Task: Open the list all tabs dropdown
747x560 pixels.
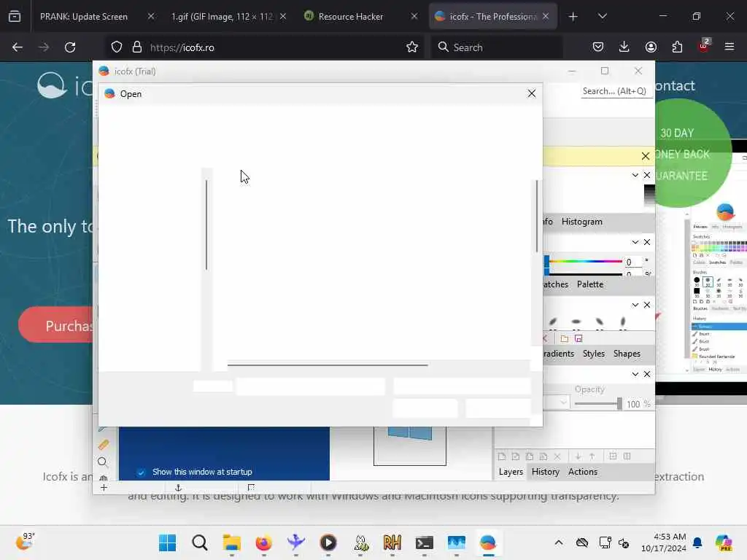Action: click(x=602, y=16)
